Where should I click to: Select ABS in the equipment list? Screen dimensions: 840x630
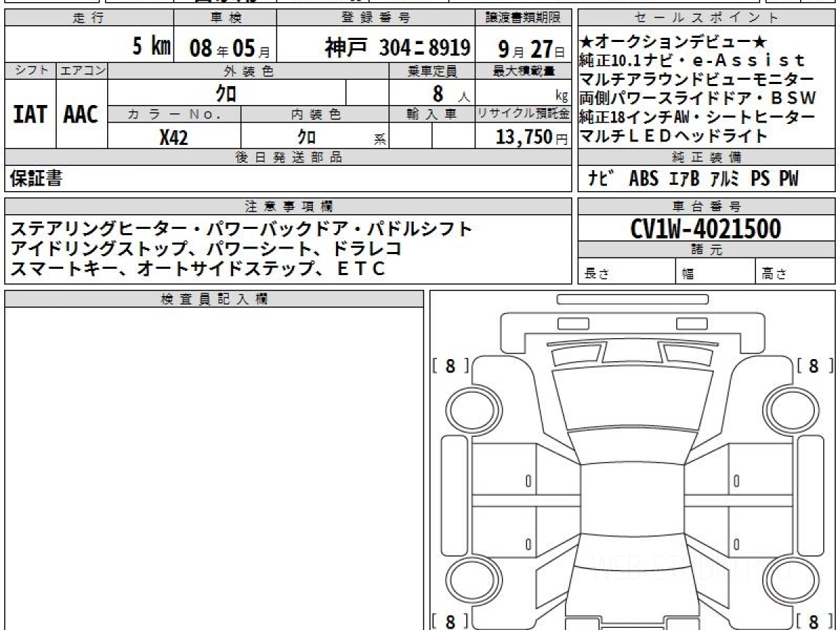[x=643, y=178]
